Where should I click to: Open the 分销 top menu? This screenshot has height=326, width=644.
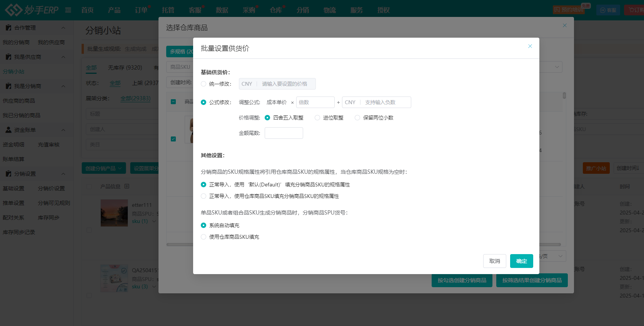[x=303, y=10]
